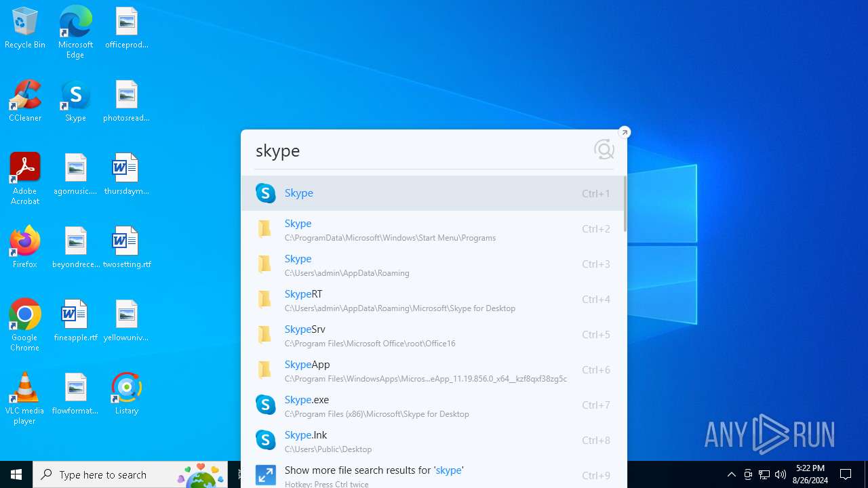868x488 pixels.
Task: Launch the Skype app result (Ctrl+1)
Action: [432, 193]
